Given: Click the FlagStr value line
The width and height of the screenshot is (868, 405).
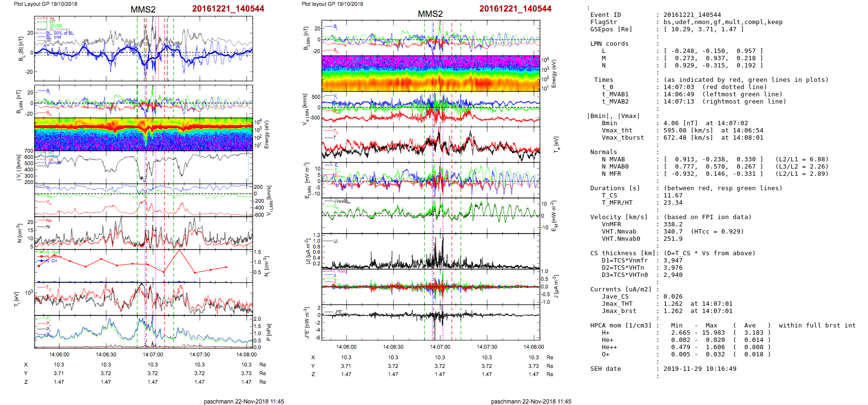Looking at the screenshot, I should pos(723,22).
